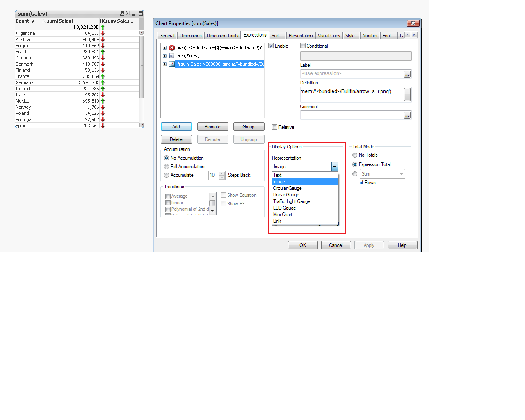This screenshot has height=420, width=525.
Task: Click the Label expression input field
Action: 352,74
